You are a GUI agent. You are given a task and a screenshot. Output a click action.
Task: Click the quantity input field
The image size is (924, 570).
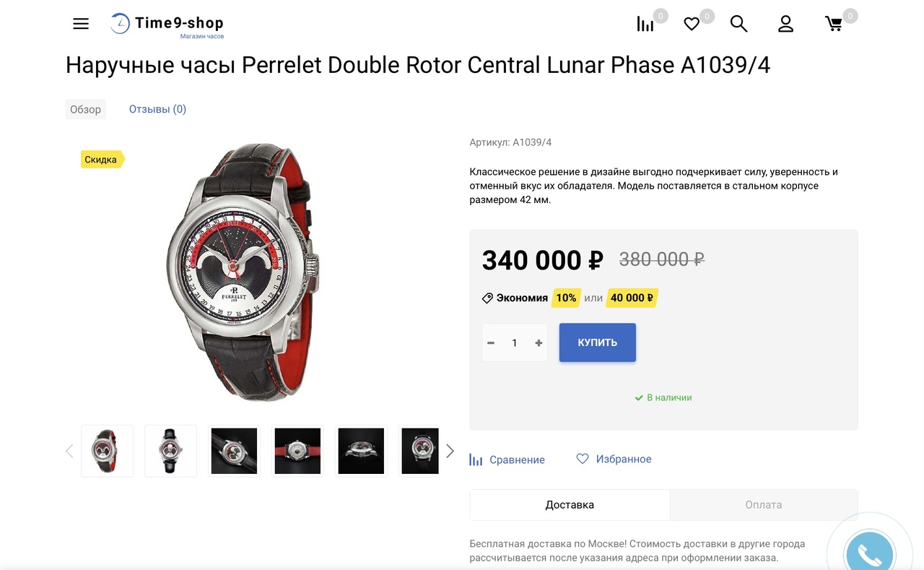tap(515, 343)
